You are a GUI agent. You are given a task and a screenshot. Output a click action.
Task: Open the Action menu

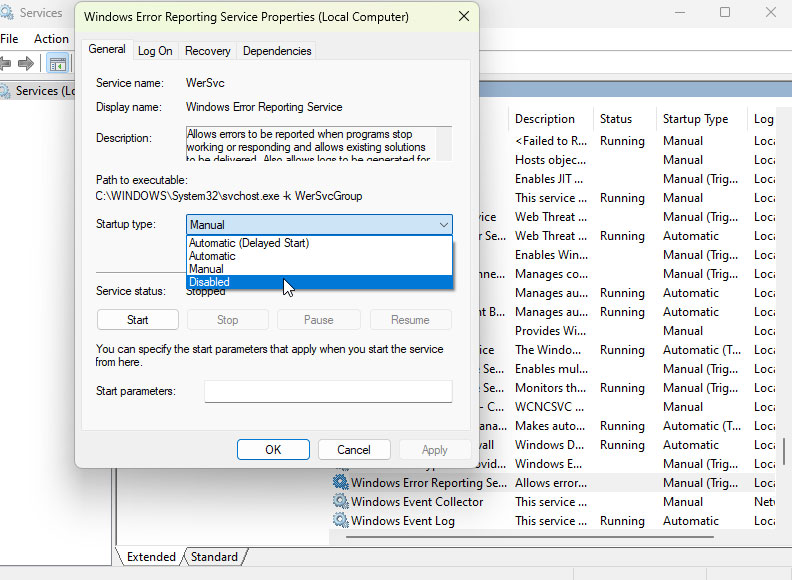pyautogui.click(x=51, y=39)
